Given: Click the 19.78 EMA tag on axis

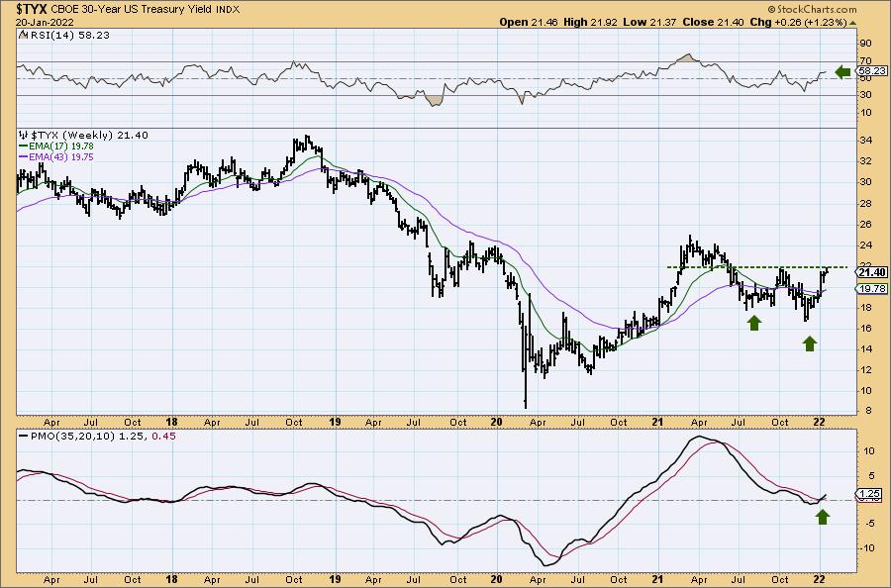Looking at the screenshot, I should [871, 289].
